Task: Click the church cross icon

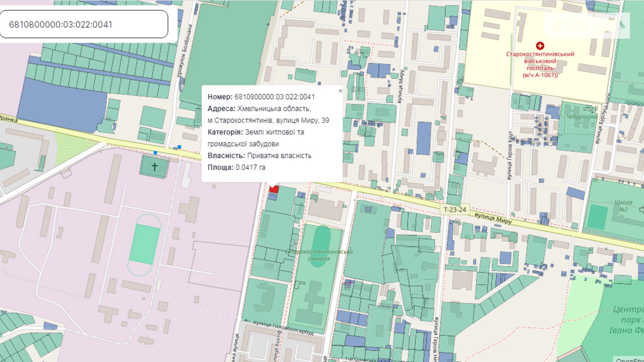Action: pos(154,167)
